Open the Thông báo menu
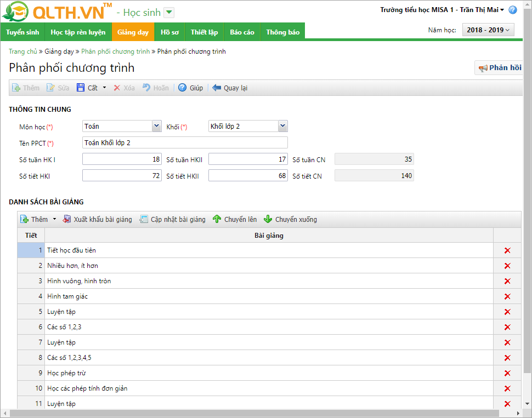Image resolution: width=532 pixels, height=418 pixels. (282, 32)
